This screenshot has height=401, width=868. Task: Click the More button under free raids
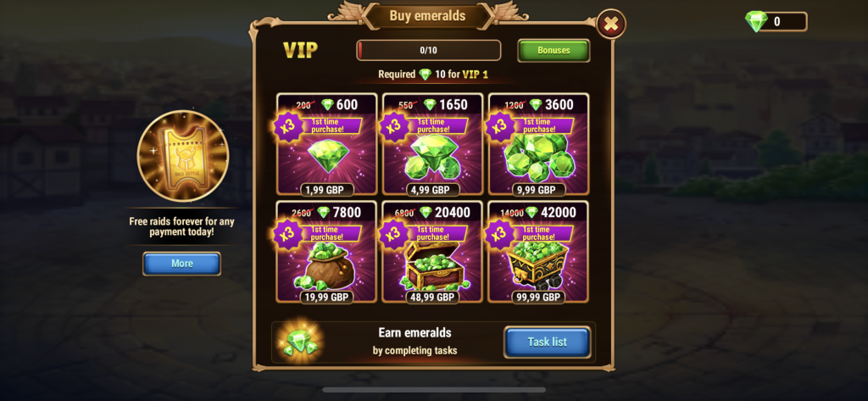point(181,264)
